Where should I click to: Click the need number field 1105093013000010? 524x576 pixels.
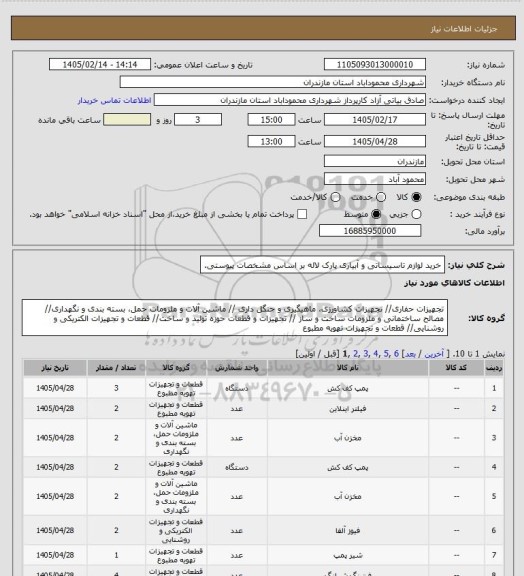(375, 64)
